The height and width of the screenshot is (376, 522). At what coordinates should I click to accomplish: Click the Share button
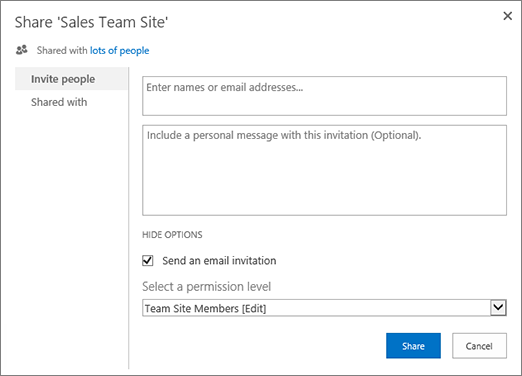413,346
